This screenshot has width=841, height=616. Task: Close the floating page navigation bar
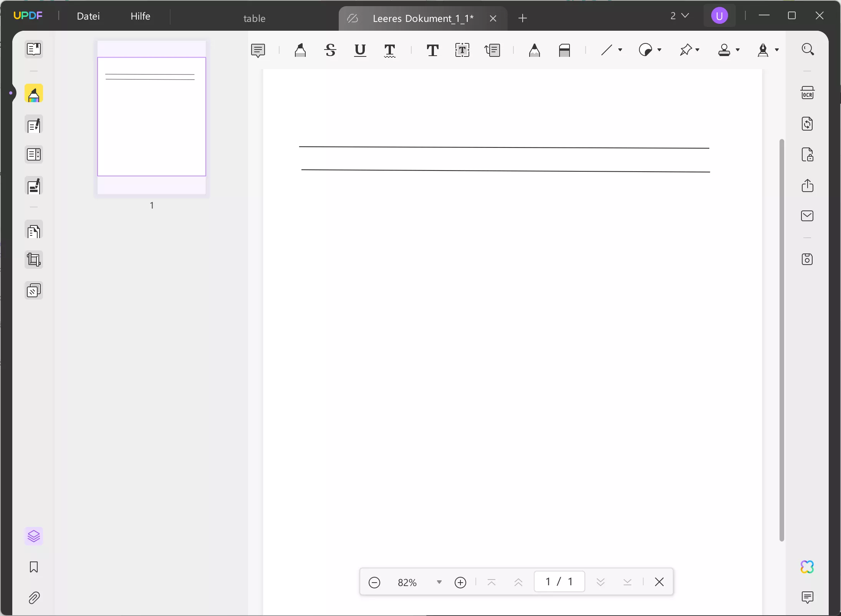(659, 581)
